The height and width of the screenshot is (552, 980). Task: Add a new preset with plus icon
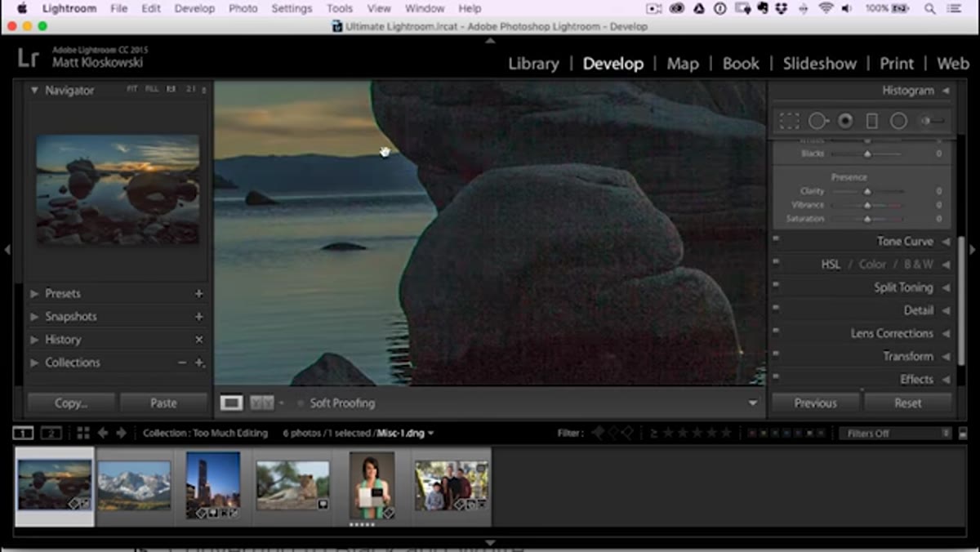(x=198, y=293)
